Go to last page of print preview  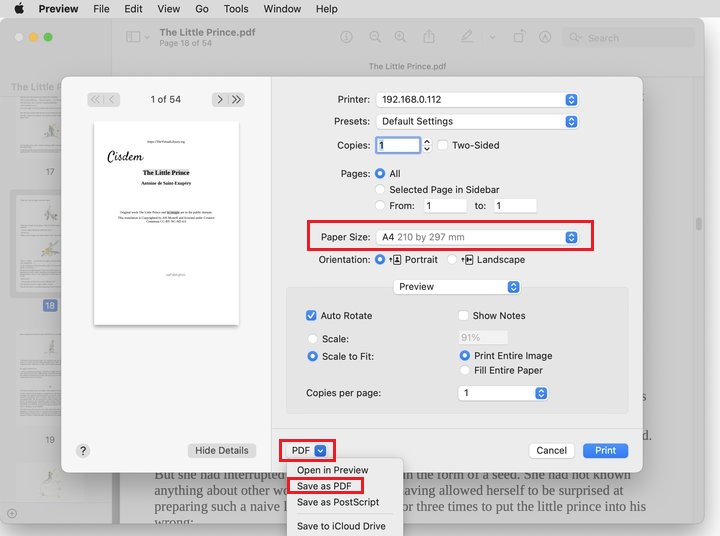pos(236,99)
